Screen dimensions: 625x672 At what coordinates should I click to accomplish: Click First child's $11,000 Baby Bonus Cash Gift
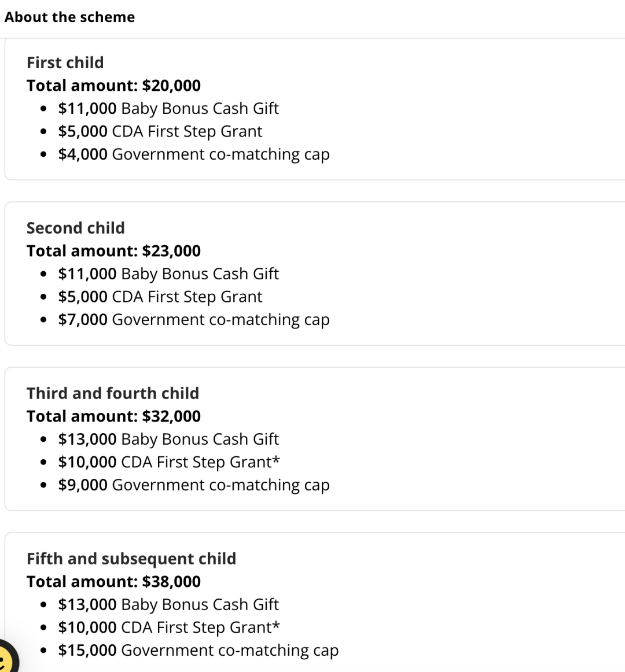click(168, 109)
